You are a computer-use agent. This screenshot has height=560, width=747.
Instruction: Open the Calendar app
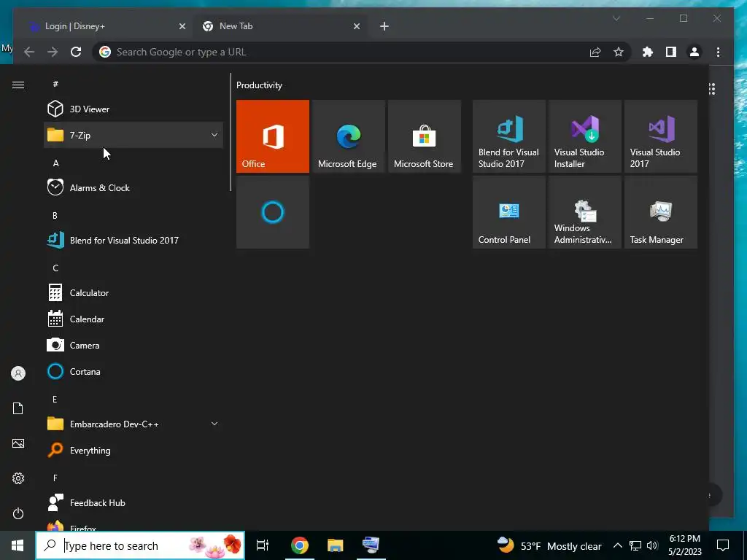[x=133, y=319]
